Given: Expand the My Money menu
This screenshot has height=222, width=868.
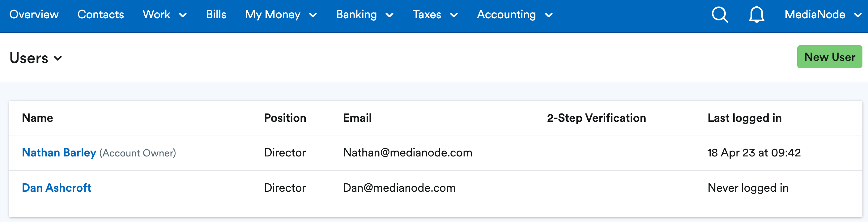Looking at the screenshot, I should pos(281,15).
